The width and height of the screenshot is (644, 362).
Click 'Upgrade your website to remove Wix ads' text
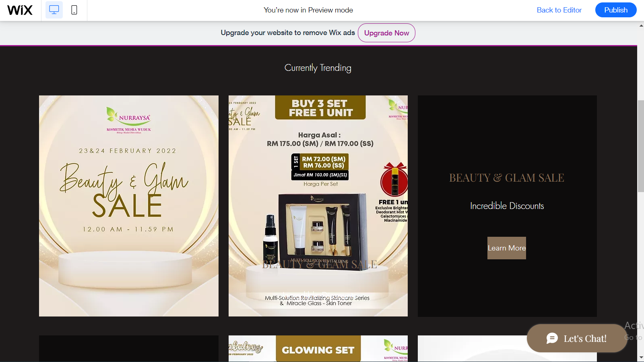(x=288, y=33)
